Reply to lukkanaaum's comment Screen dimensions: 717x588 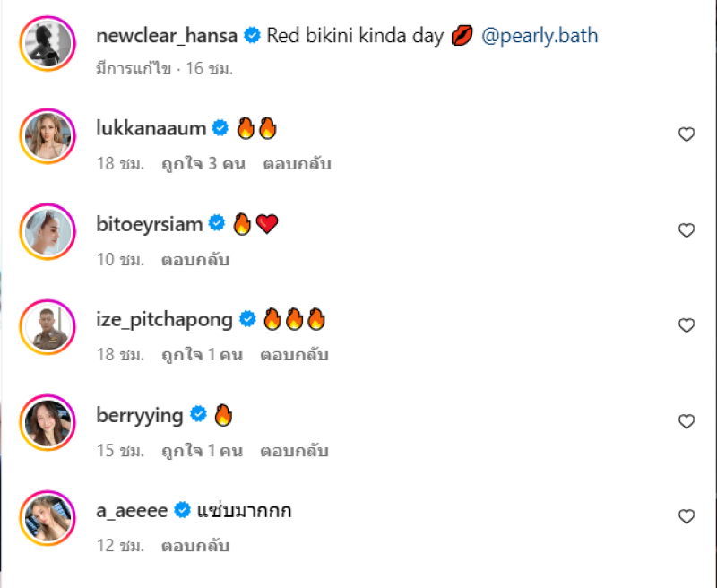coord(298,165)
